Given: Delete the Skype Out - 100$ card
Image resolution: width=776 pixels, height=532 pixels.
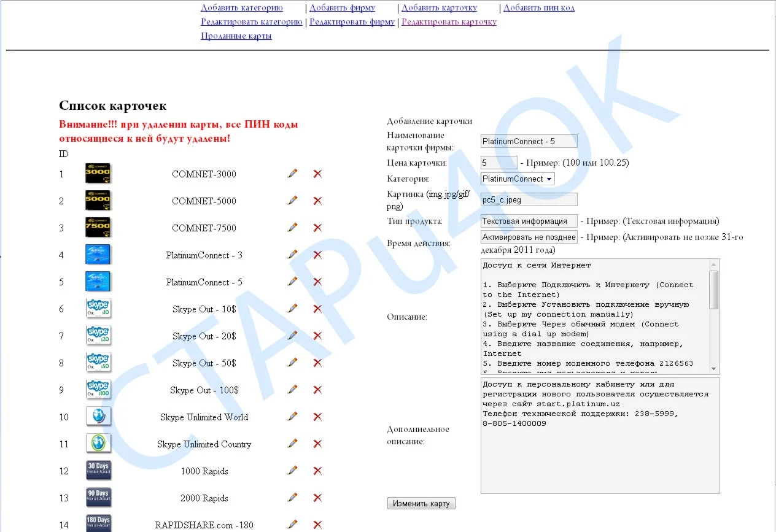Looking at the screenshot, I should 317,390.
